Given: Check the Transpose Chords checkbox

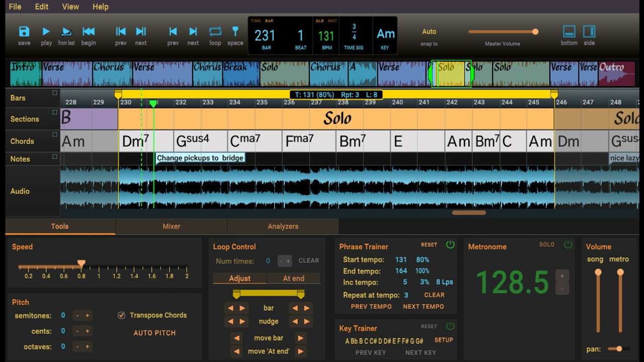Looking at the screenshot, I should pyautogui.click(x=121, y=315).
